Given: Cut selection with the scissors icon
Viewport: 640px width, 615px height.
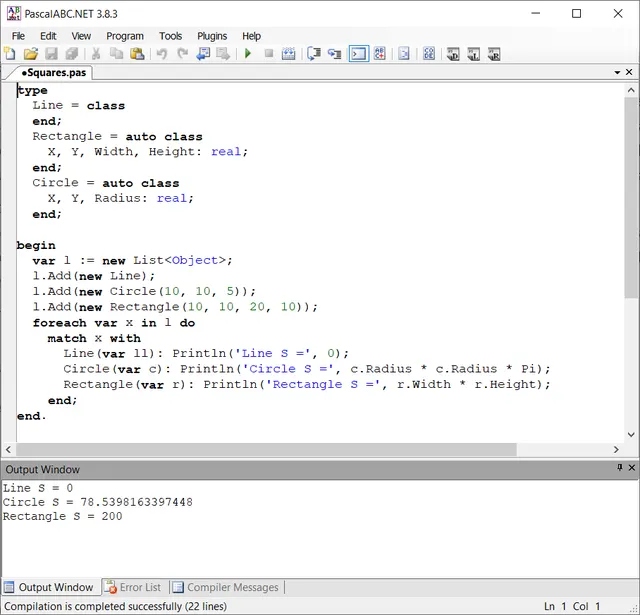Looking at the screenshot, I should pyautogui.click(x=96, y=53).
